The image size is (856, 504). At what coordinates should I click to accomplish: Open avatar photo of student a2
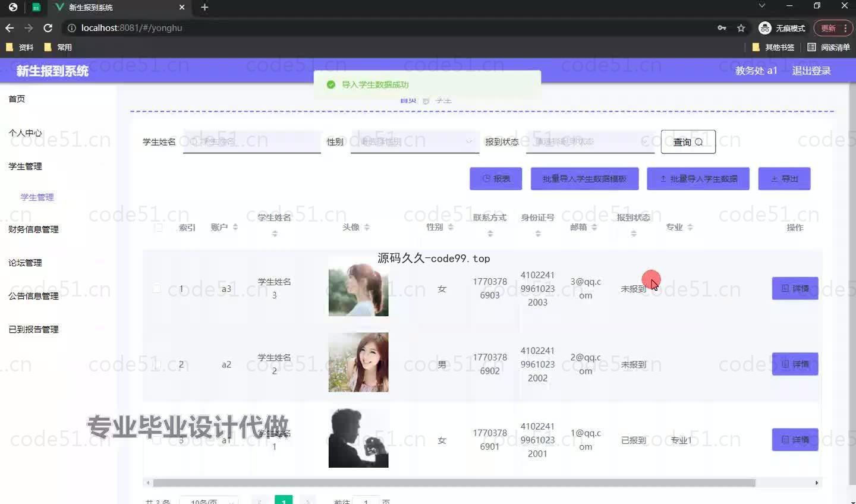[358, 362]
